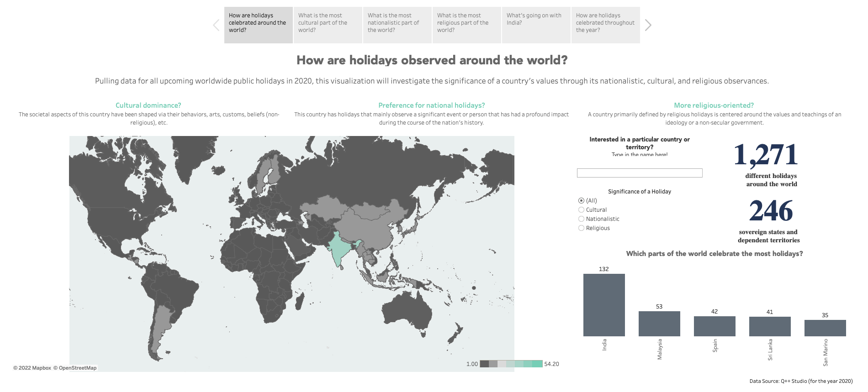Open the OpenStreetMap attribution link
Screen dimensions: 868x392
click(77, 368)
